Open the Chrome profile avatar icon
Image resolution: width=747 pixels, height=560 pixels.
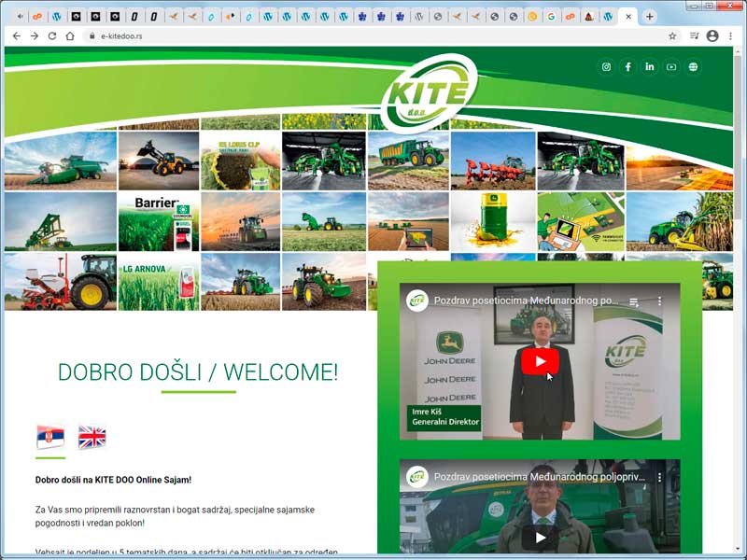712,35
